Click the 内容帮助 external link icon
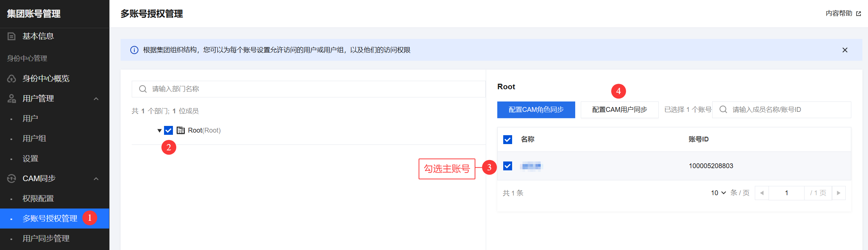The height and width of the screenshot is (250, 868). point(858,14)
